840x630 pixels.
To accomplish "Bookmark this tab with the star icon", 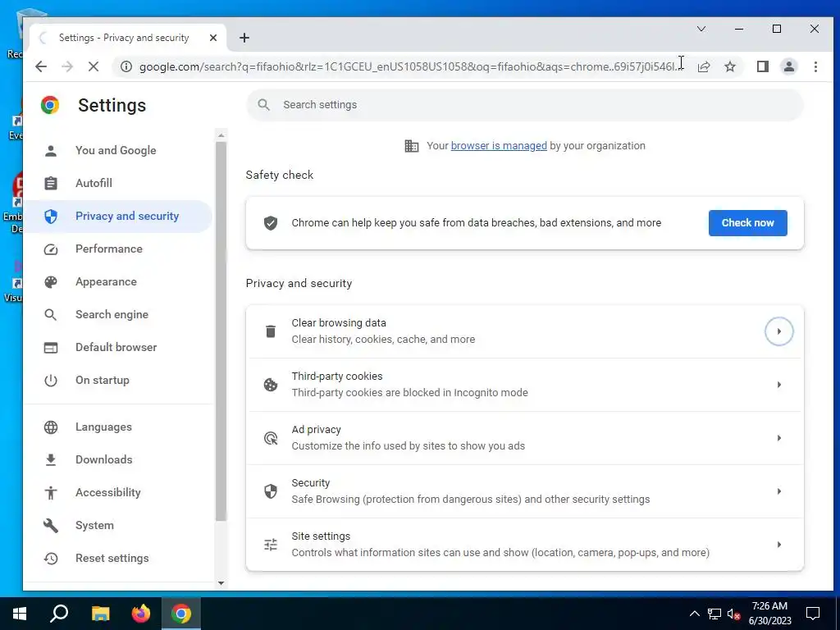I will point(729,66).
